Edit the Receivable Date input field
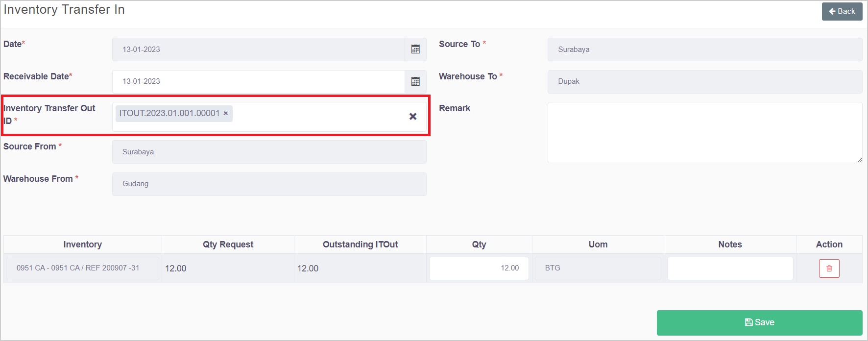This screenshot has width=868, height=341. 258,82
